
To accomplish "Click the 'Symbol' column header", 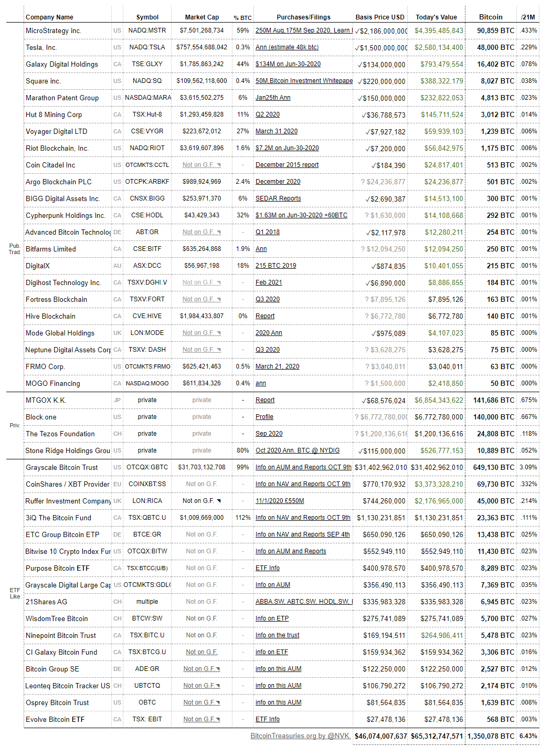I will point(147,17).
